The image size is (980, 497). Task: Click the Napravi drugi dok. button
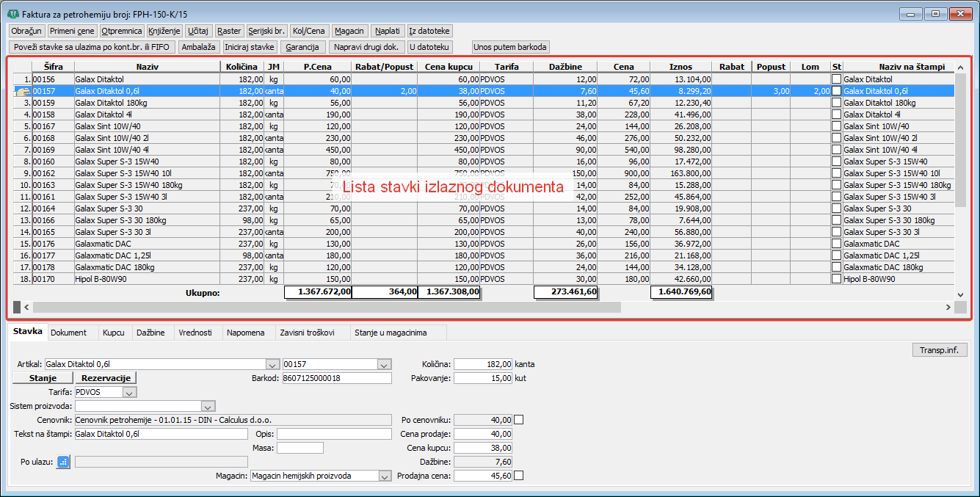click(x=366, y=47)
